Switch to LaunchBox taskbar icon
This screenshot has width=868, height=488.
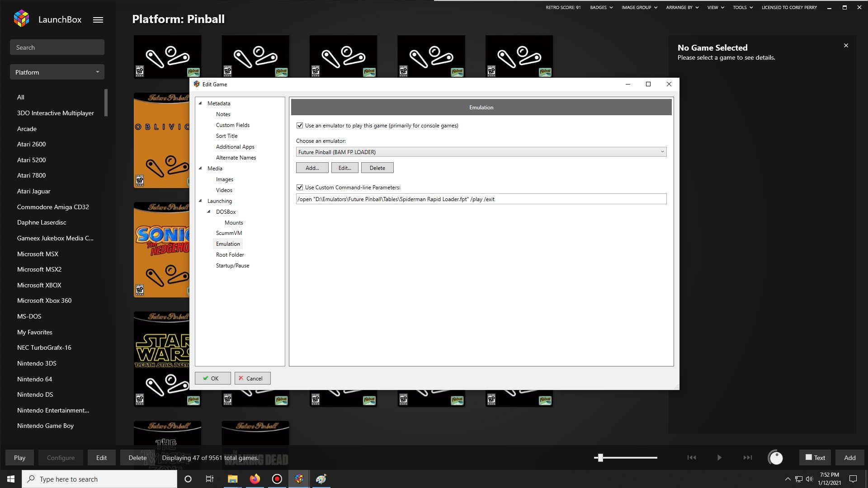tap(299, 479)
